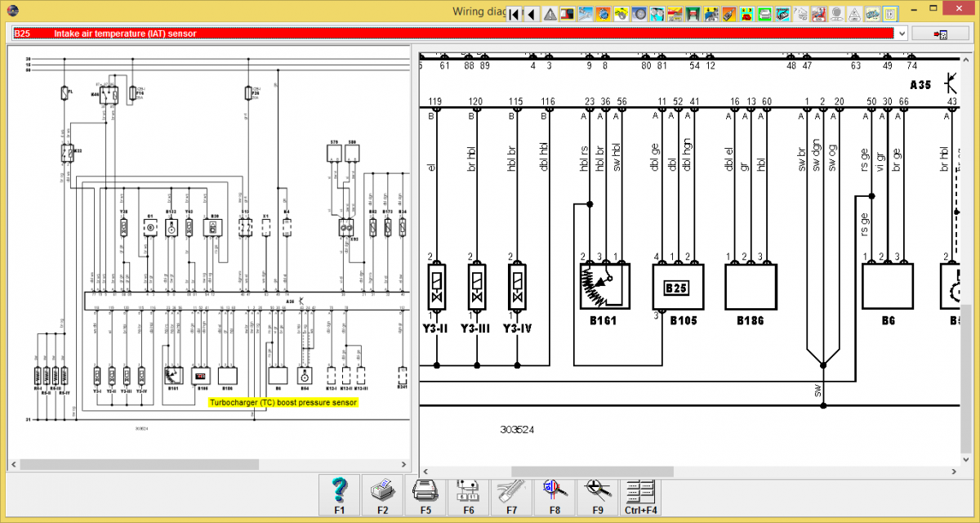Image resolution: width=980 pixels, height=523 pixels.
Task: Open the Ctrl+F4 list view button
Action: click(x=641, y=497)
